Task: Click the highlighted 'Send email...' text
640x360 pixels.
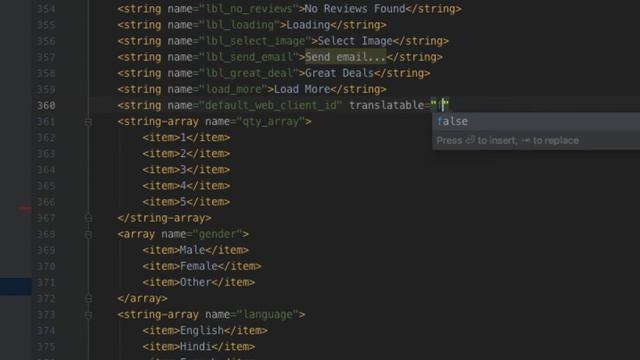Action: (x=345, y=57)
